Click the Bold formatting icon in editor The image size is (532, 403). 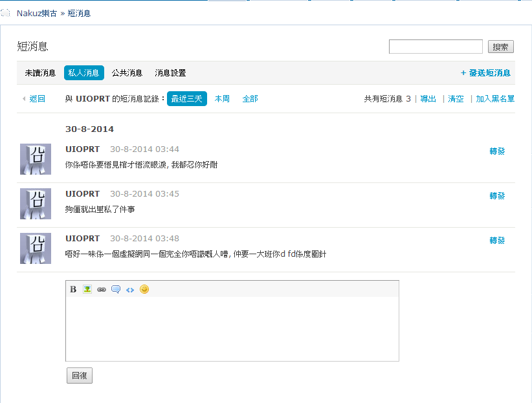pos(73,289)
